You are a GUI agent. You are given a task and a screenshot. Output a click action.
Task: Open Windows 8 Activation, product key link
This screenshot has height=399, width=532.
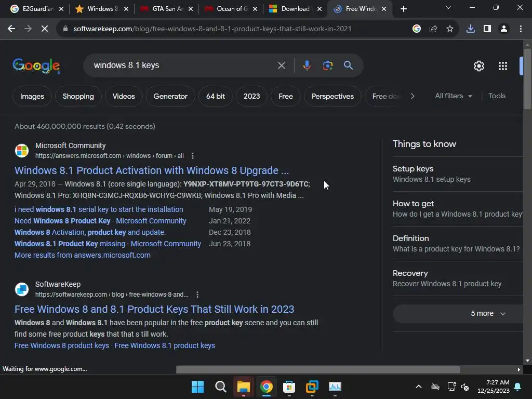click(90, 232)
